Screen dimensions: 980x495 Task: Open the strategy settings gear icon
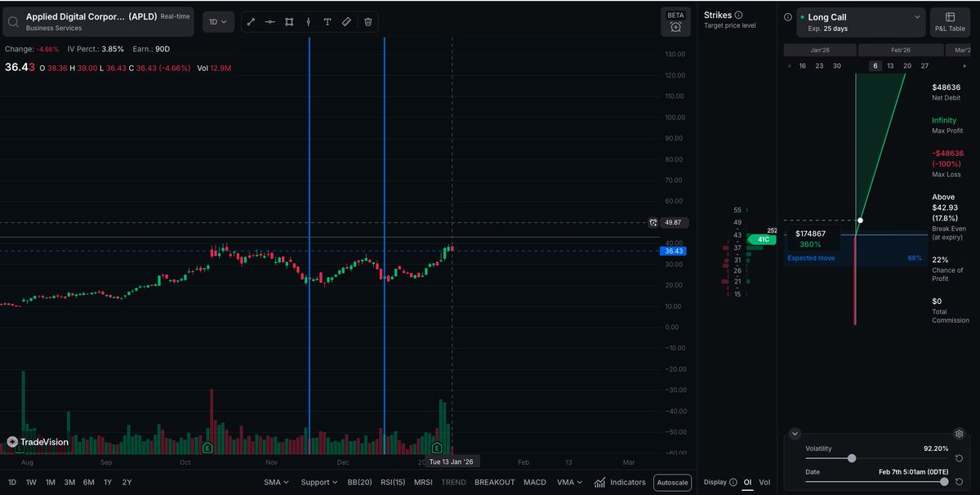coord(960,434)
